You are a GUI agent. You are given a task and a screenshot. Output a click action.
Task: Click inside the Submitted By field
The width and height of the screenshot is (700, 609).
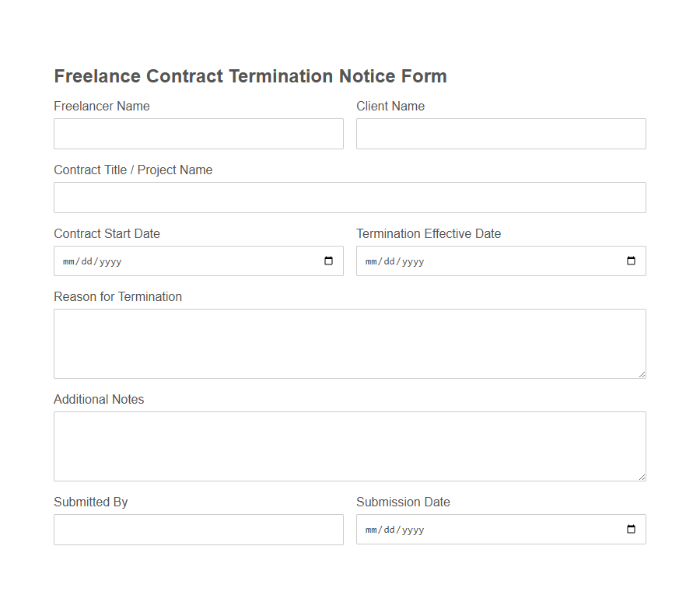click(x=198, y=529)
